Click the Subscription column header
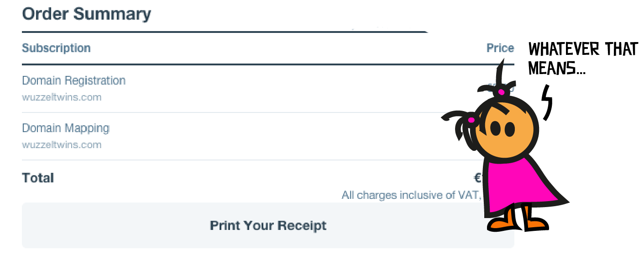 [x=56, y=48]
